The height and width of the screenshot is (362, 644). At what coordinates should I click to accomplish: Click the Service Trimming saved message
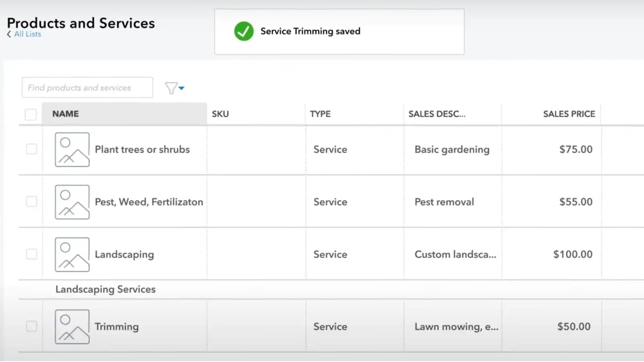310,31
